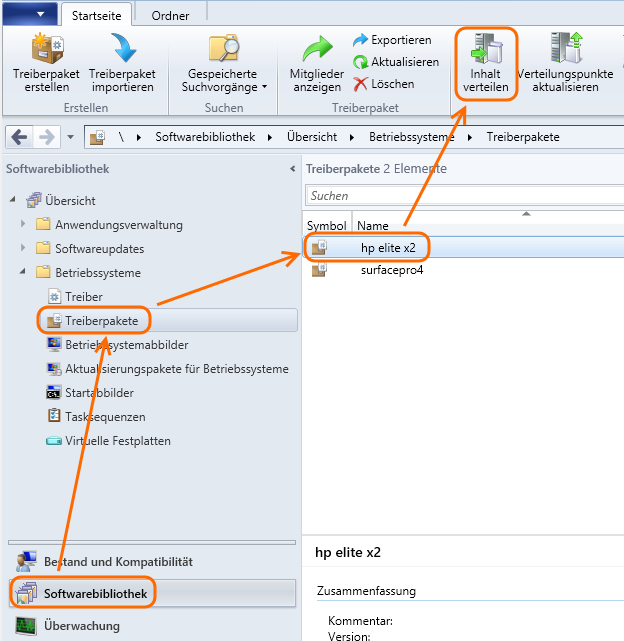624x641 pixels.
Task: Click the Suchen search field
Action: [x=460, y=196]
